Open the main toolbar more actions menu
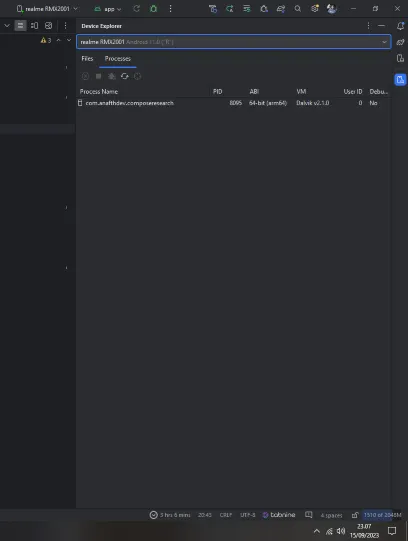The height and width of the screenshot is (541, 408). tap(170, 9)
